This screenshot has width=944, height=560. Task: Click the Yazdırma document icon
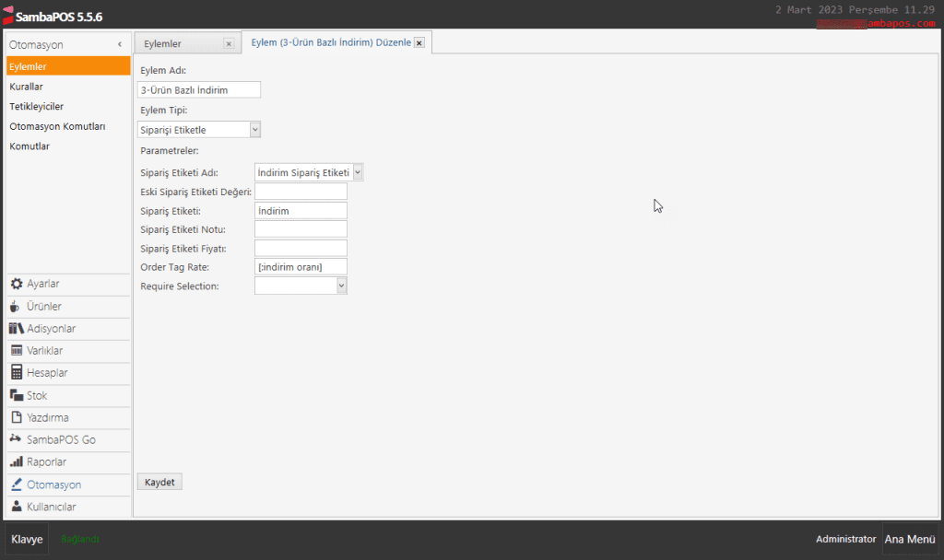coord(17,417)
